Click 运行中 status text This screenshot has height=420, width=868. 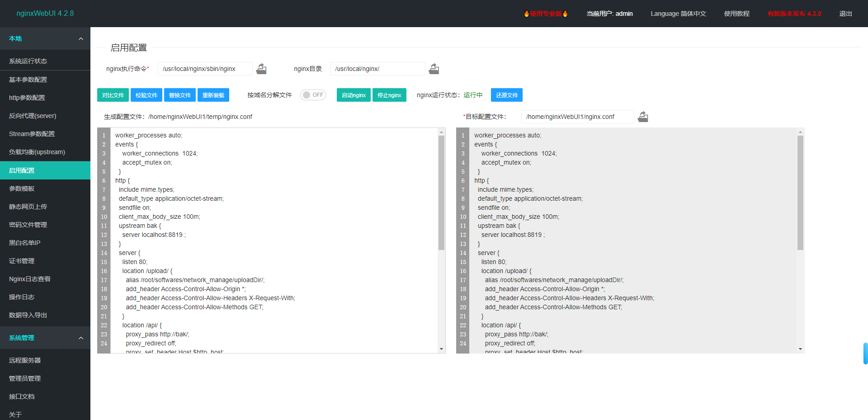[473, 95]
